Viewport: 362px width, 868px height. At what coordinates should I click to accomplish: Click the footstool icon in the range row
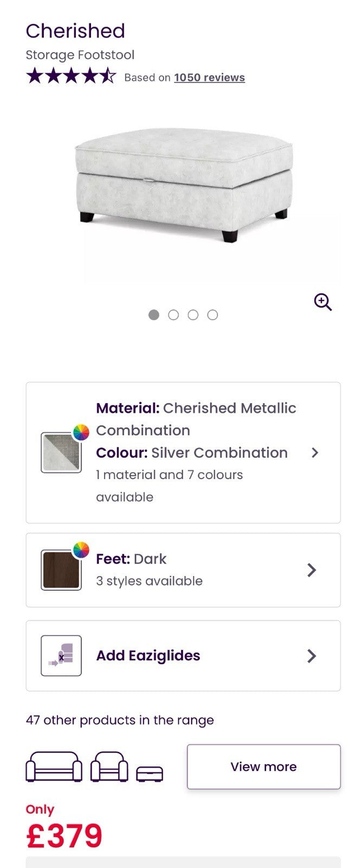tap(150, 774)
